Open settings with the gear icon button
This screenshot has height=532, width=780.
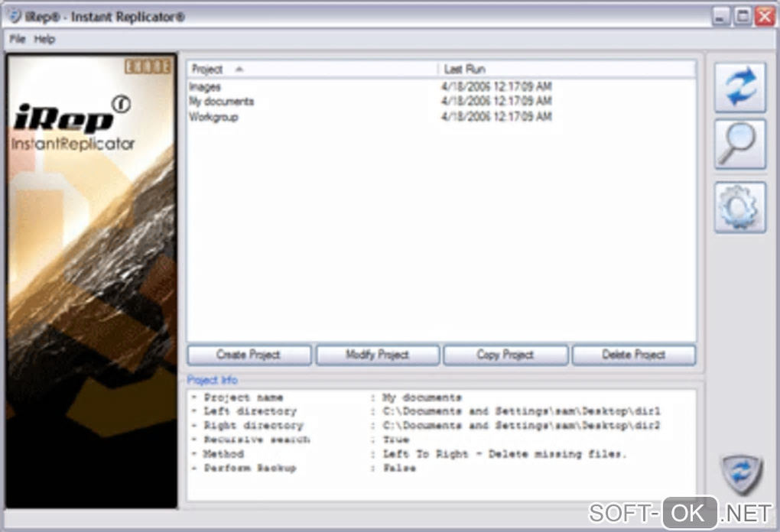[x=740, y=207]
